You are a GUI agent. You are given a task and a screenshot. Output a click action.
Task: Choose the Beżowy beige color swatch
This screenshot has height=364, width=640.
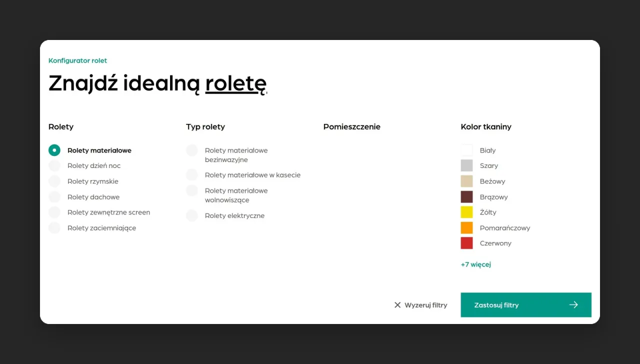point(466,181)
